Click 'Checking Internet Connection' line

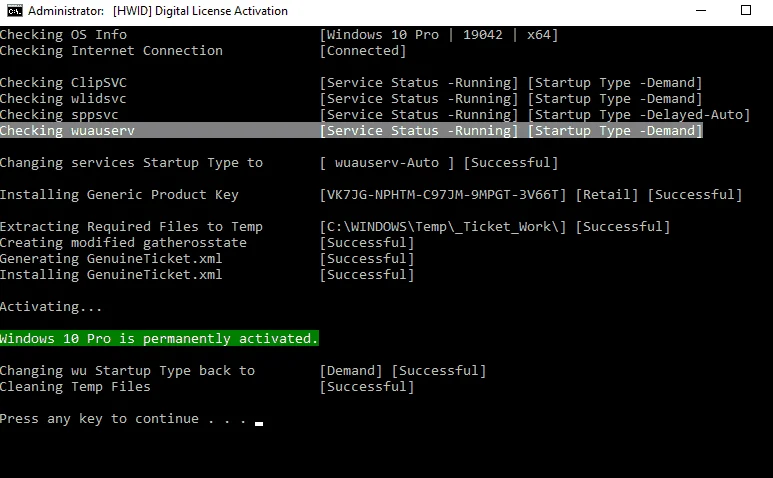[x=111, y=51]
